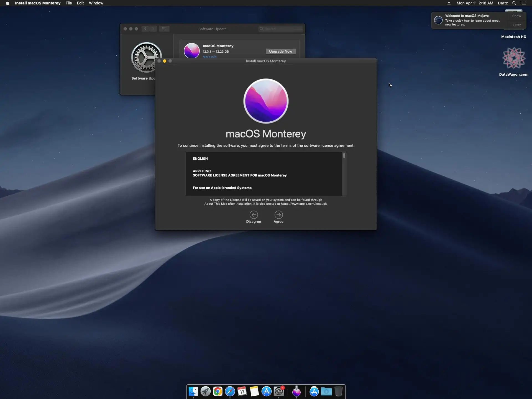532x399 pixels.
Task: Click Later on Mojave notification
Action: click(x=516, y=25)
